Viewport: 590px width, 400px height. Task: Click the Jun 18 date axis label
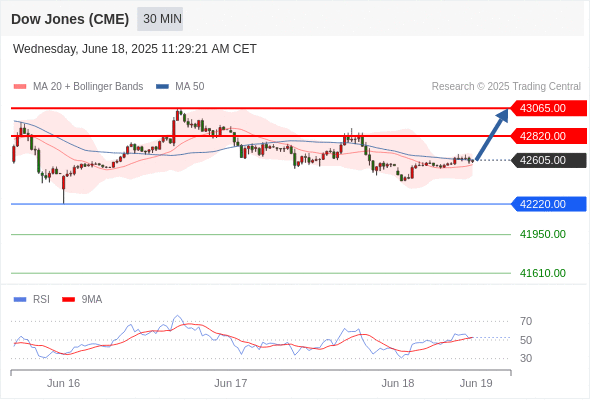point(398,383)
